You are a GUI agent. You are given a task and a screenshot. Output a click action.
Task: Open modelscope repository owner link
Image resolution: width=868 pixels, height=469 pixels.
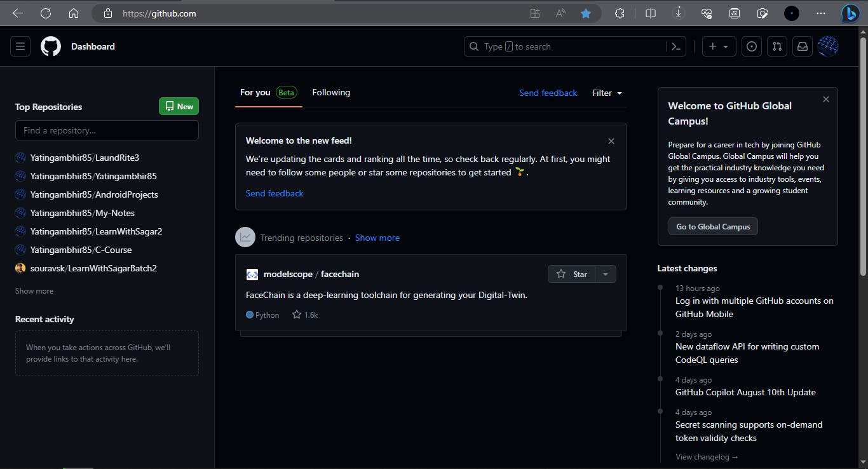click(x=288, y=274)
